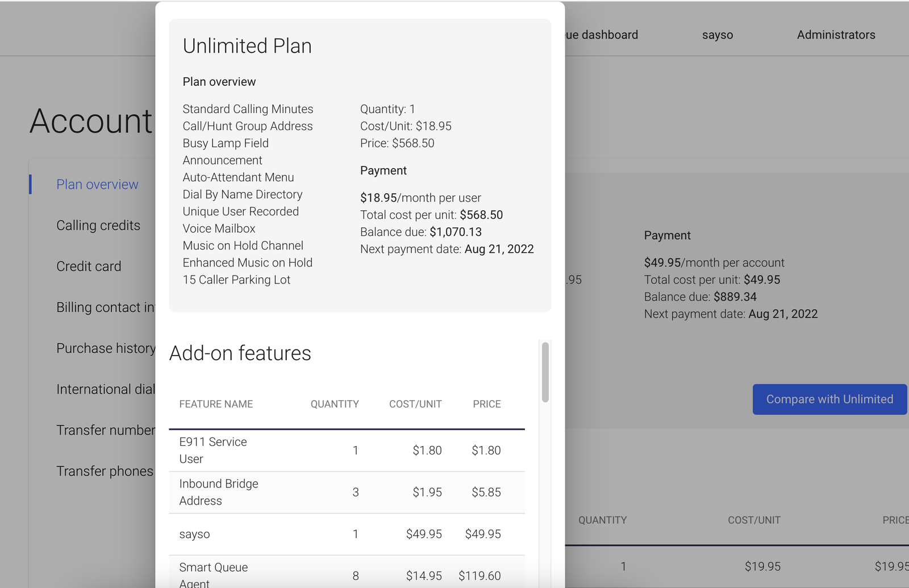Viewport: 909px width, 588px height.
Task: Switch to the Calling credits section
Action: (x=98, y=225)
